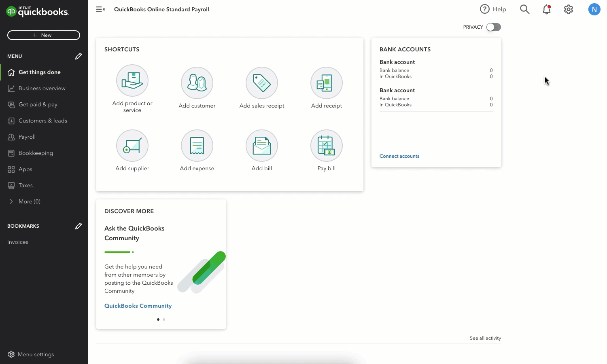This screenshot has height=364, width=607.
Task: Click the Add bill shortcut icon
Action: [x=262, y=146]
